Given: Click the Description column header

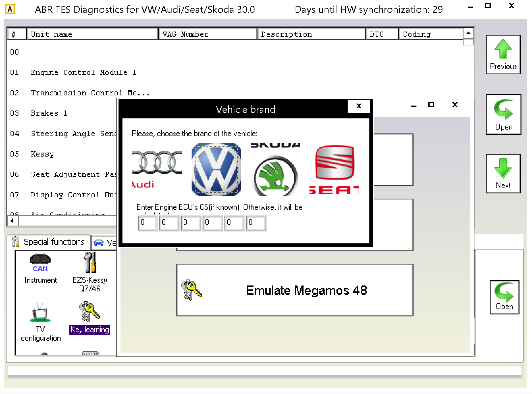Looking at the screenshot, I should 311,34.
